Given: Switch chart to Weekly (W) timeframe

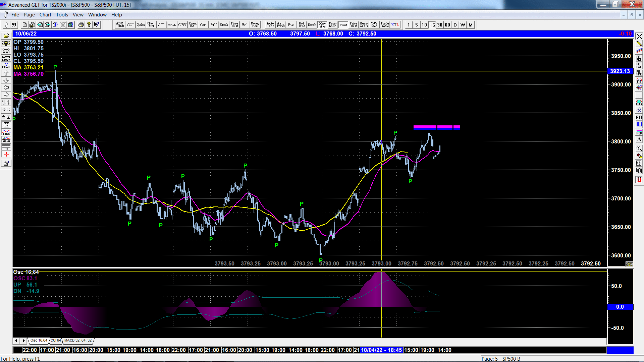Looking at the screenshot, I should pos(463,25).
